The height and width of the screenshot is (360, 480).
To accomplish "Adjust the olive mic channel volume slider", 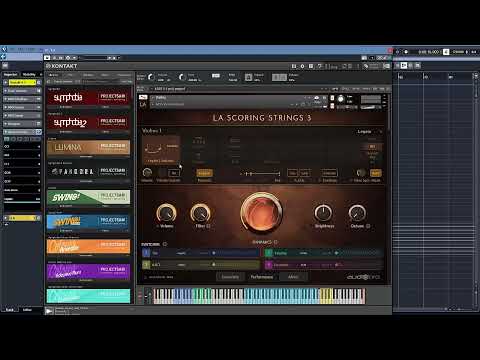I will point(214,265).
